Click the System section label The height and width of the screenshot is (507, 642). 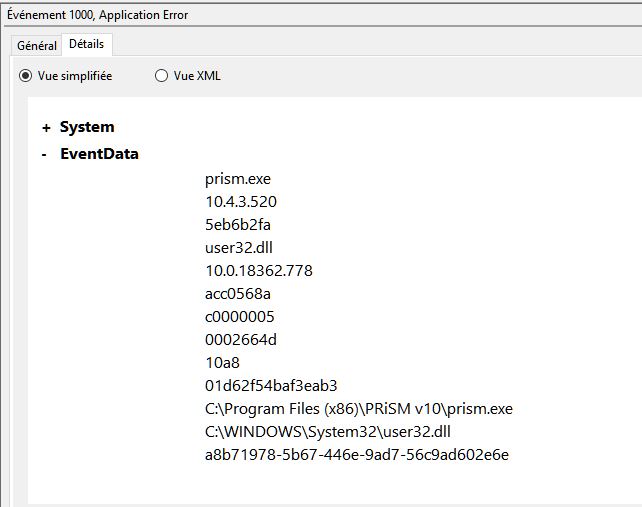coord(87,127)
